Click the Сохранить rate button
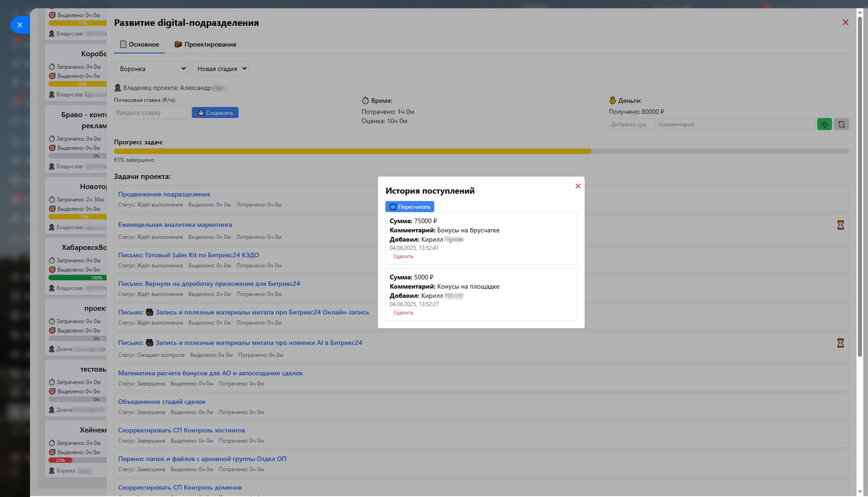The width and height of the screenshot is (868, 497). coord(215,113)
